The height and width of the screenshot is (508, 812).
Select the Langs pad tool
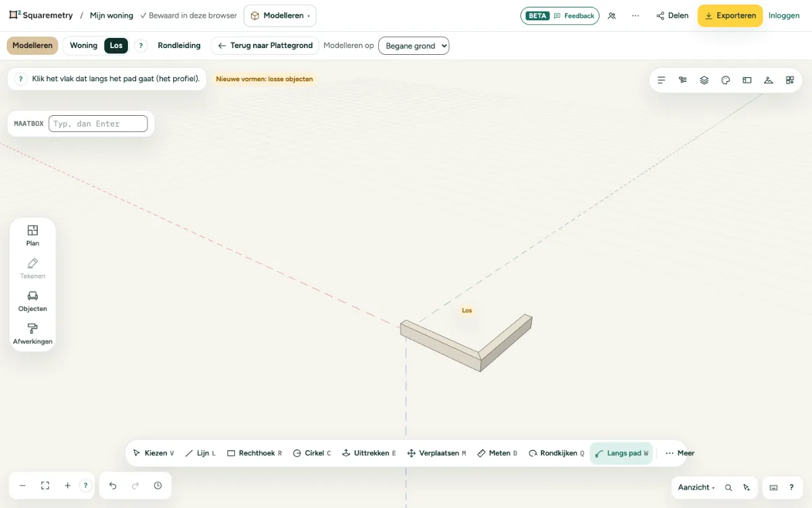tap(621, 453)
